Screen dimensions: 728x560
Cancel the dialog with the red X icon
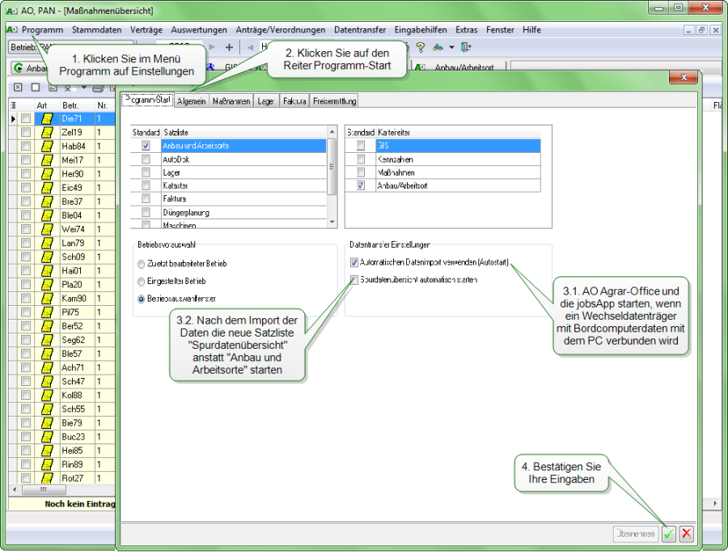tap(686, 534)
